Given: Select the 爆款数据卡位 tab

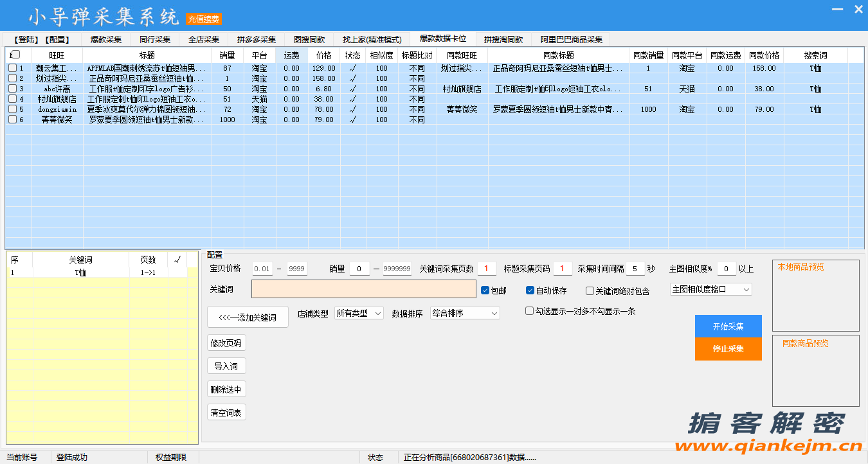Looking at the screenshot, I should coord(443,38).
